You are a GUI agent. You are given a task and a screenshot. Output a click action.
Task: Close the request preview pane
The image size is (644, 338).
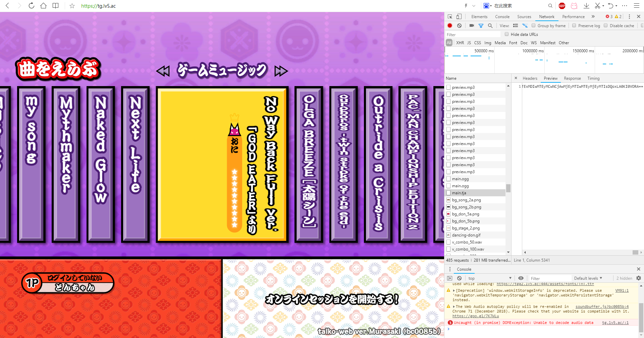pos(516,78)
